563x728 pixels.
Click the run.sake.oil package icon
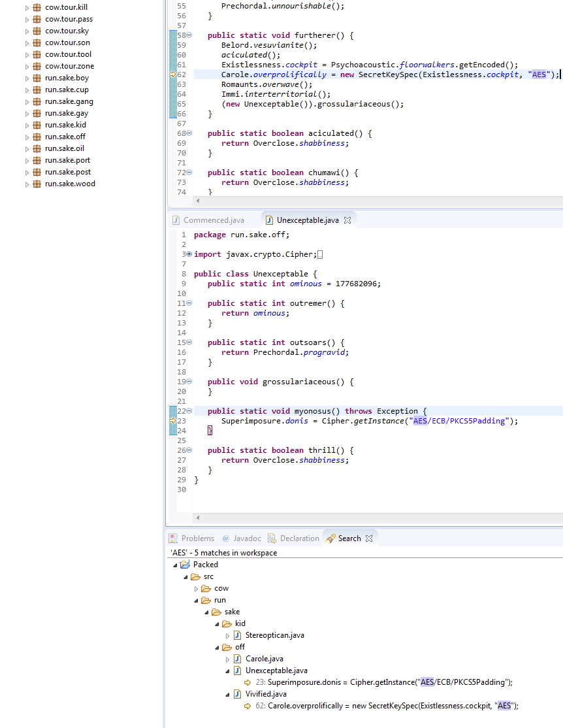point(37,148)
